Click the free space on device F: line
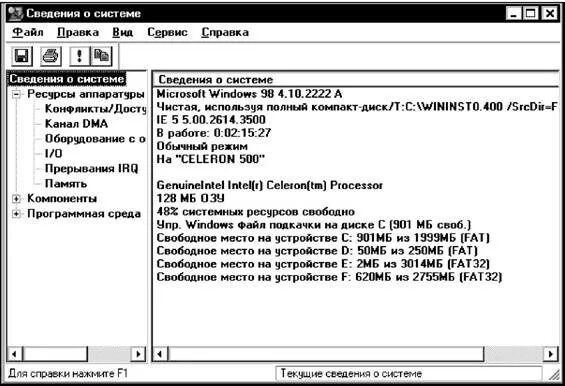 (x=329, y=277)
